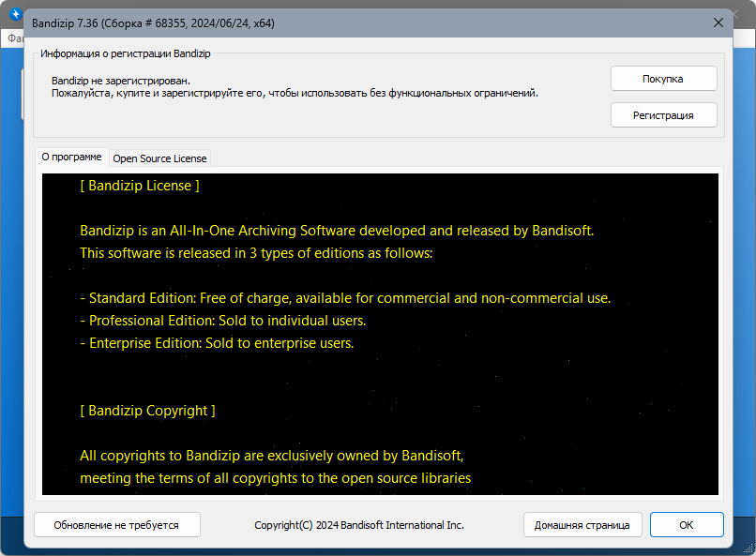Image resolution: width=756 pixels, height=556 pixels.
Task: Select the О программе tab
Action: tap(72, 158)
